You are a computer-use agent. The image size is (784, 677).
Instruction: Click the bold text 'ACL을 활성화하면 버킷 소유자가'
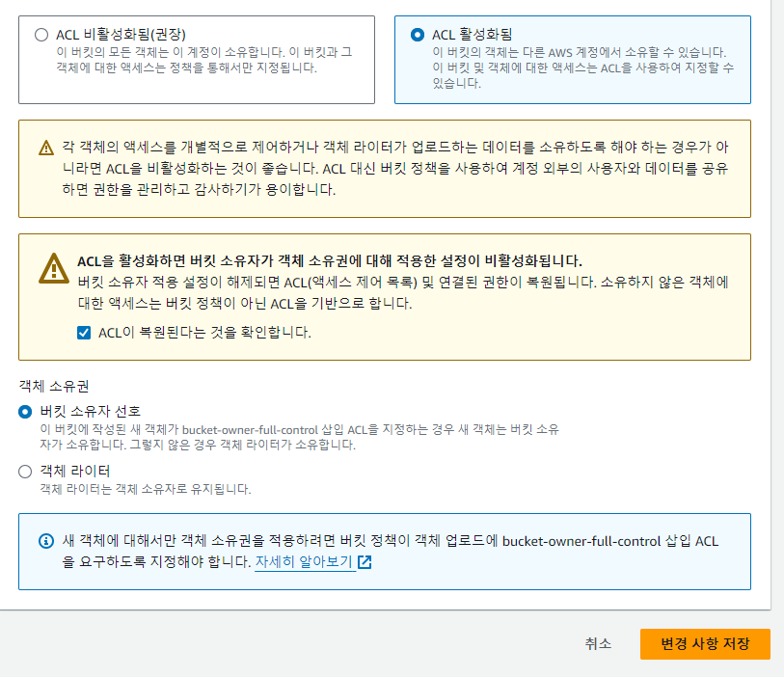click(x=176, y=260)
